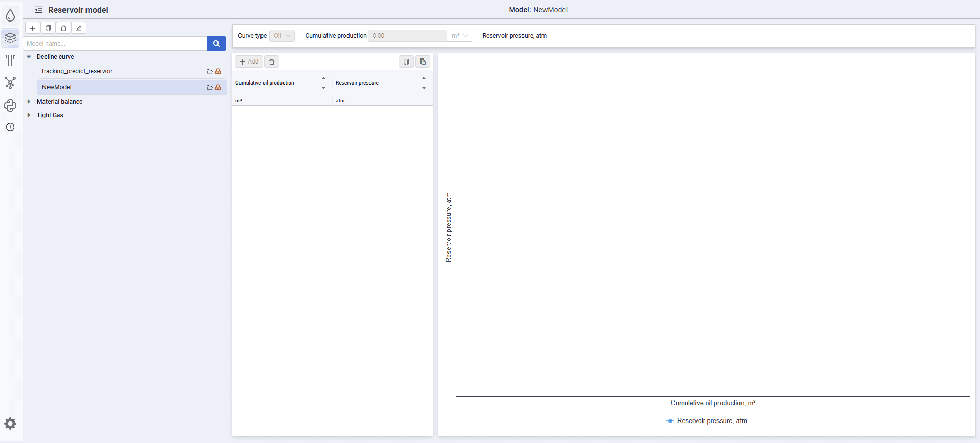Focus the Model name search field
The image size is (980, 443).
tap(116, 44)
